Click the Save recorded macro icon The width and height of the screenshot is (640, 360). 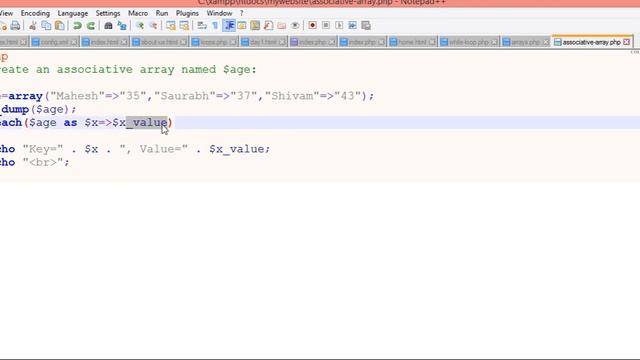pos(366,26)
